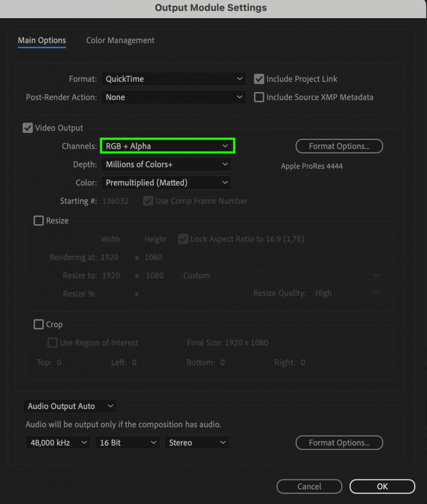The width and height of the screenshot is (427, 504).
Task: Confirm settings by clicking OK
Action: click(x=382, y=486)
